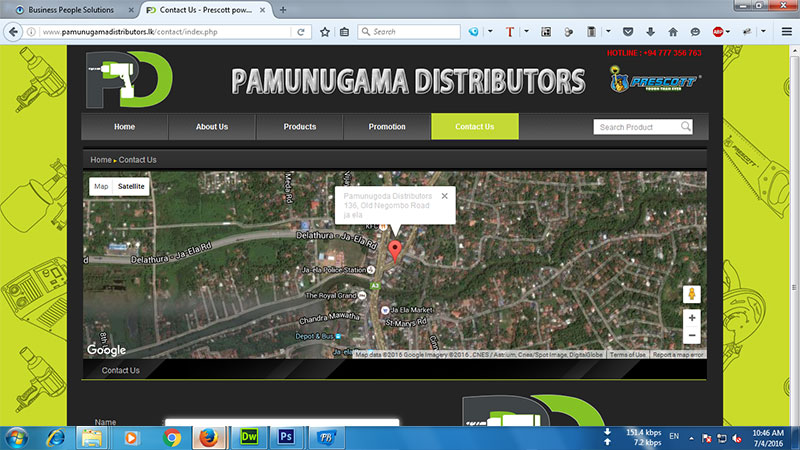Click the PD site logo

(x=130, y=80)
